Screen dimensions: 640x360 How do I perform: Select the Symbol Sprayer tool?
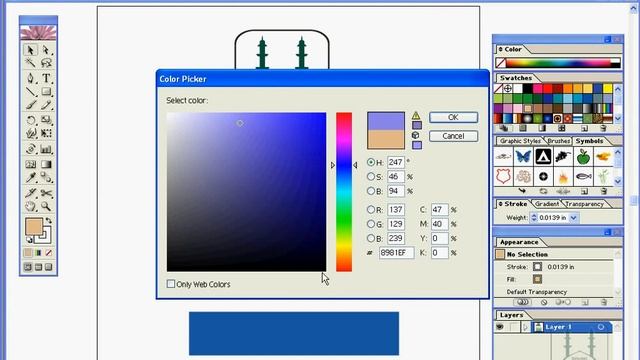tap(30, 149)
